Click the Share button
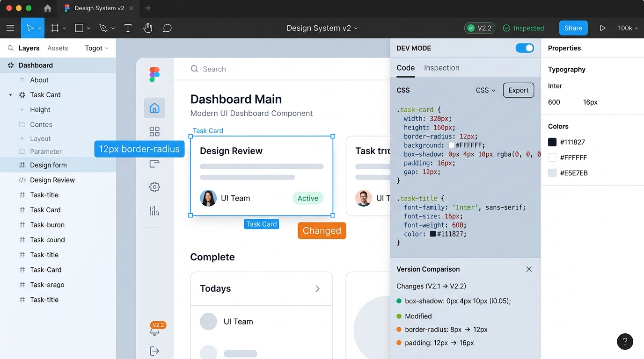Screen dimensions: 644x359 pos(573,28)
